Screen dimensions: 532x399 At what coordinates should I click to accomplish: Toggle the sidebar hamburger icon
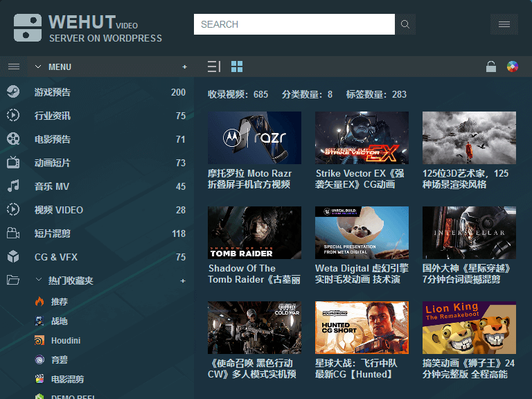(x=14, y=66)
